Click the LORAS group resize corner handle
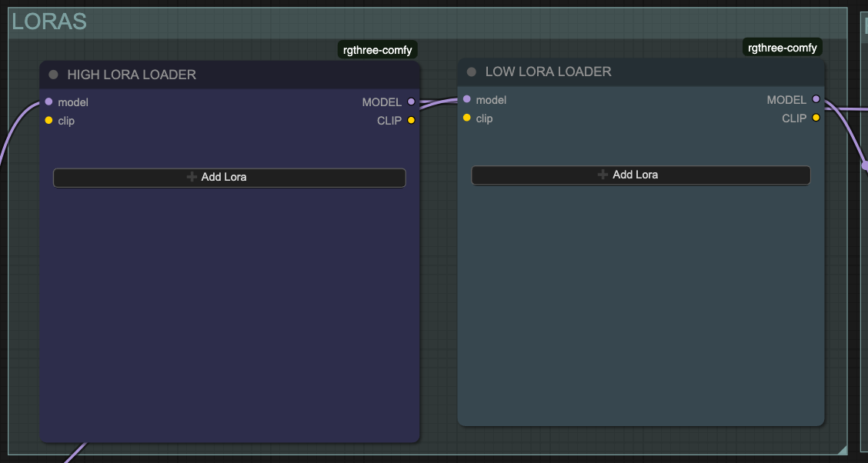This screenshot has height=463, width=868. [x=842, y=450]
